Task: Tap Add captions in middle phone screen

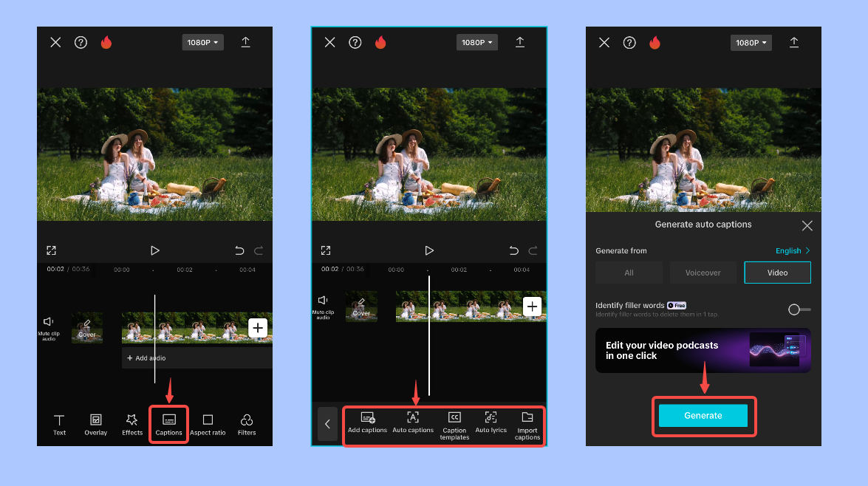Action: [x=368, y=423]
